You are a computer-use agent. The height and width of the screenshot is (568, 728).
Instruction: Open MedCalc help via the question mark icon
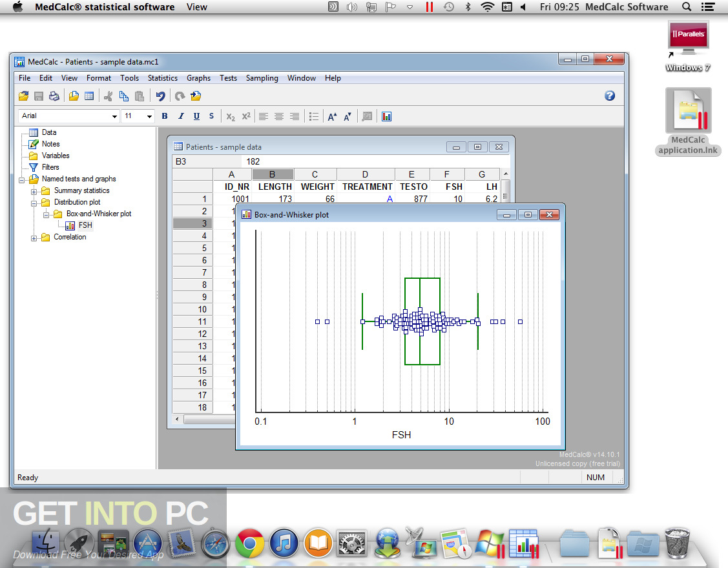click(x=610, y=96)
